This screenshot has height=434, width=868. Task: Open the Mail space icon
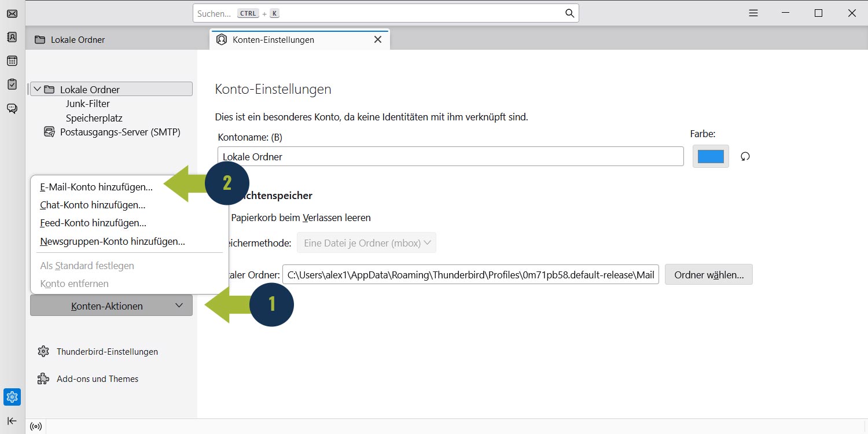pyautogui.click(x=12, y=13)
